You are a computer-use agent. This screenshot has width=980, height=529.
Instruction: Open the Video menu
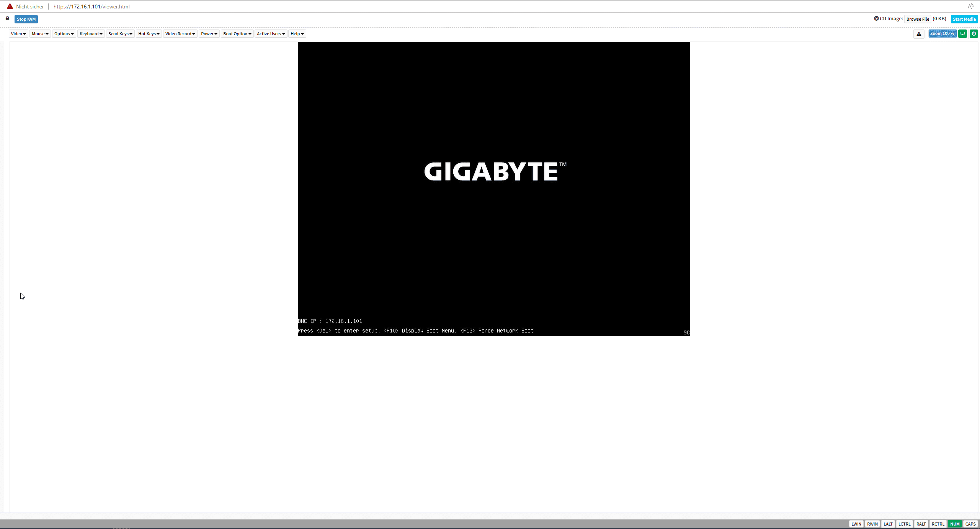18,34
